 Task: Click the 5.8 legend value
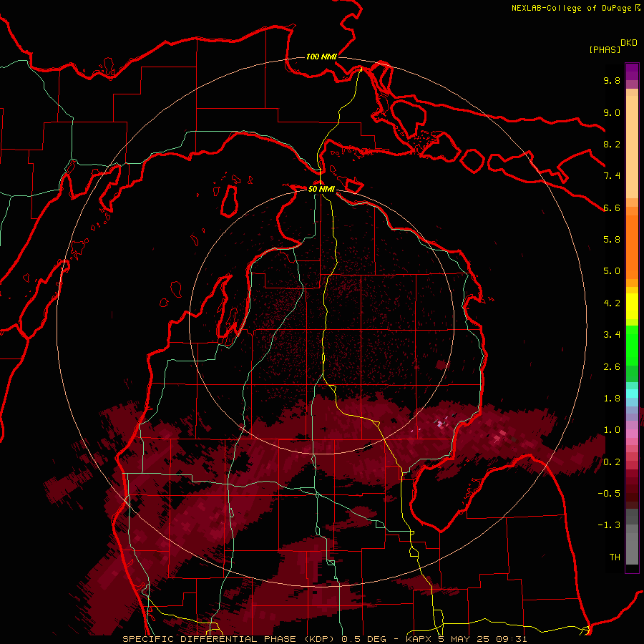point(612,240)
